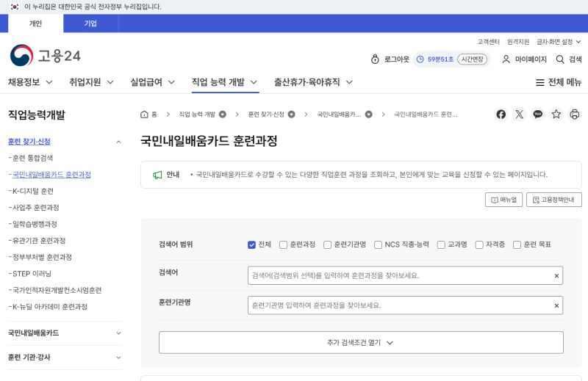Click the 로그아웃 button
Viewport: 588px width, 381px height.
pos(390,59)
